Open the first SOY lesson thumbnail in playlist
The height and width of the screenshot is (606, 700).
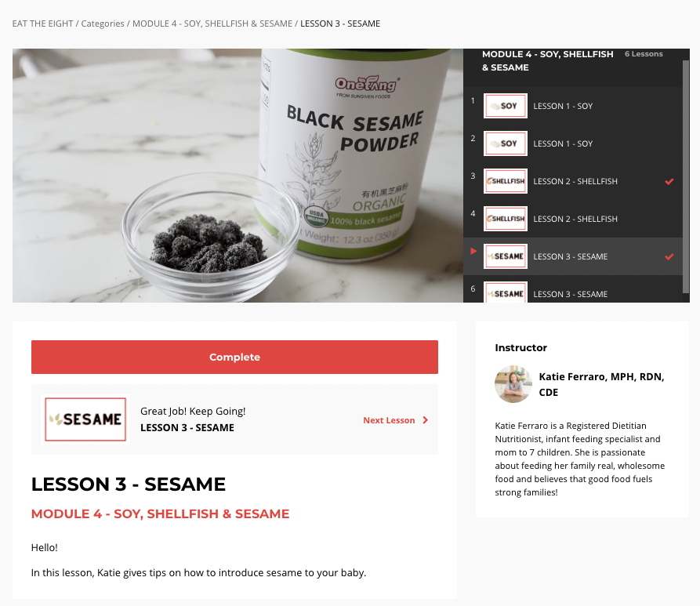click(505, 106)
